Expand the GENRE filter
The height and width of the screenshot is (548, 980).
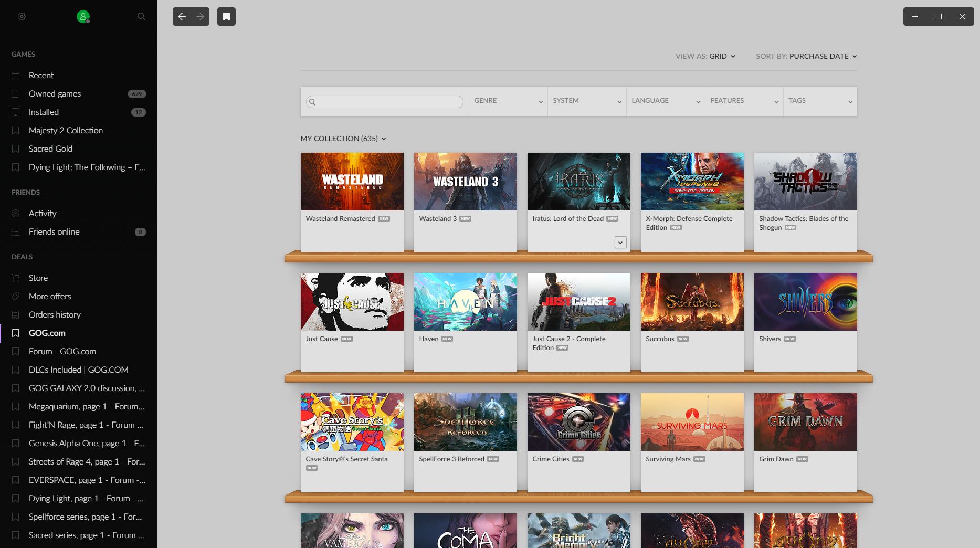(x=508, y=101)
